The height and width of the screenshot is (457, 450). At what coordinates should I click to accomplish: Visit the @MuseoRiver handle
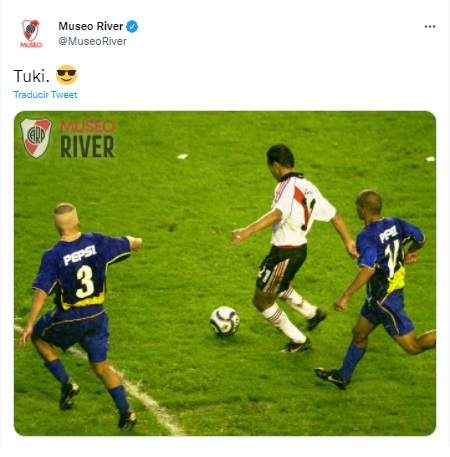pos(92,41)
